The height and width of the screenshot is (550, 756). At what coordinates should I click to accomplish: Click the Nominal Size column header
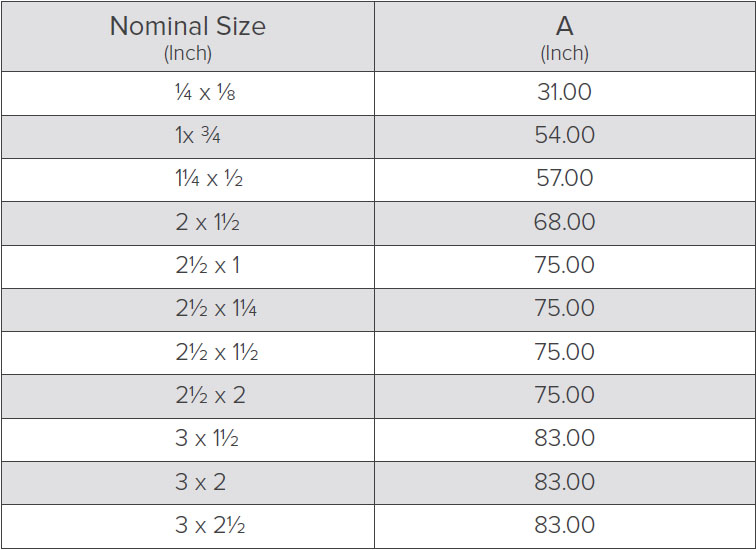click(188, 37)
